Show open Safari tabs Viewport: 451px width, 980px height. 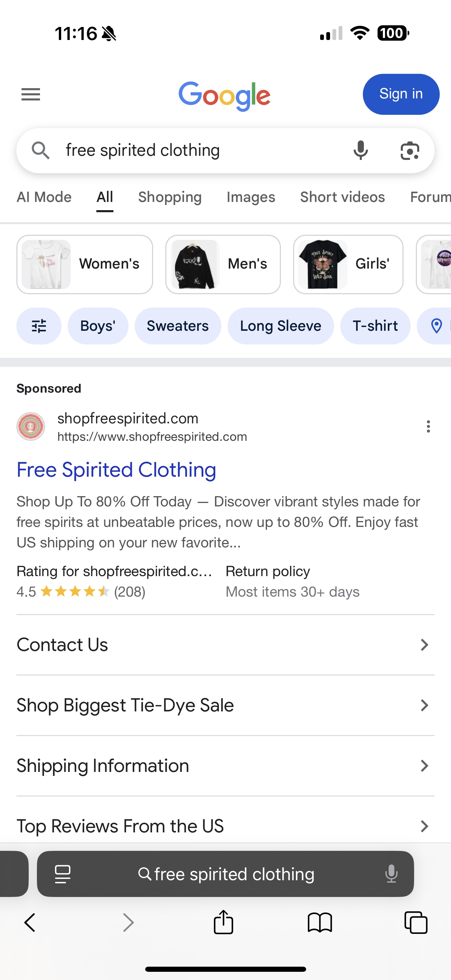point(415,923)
